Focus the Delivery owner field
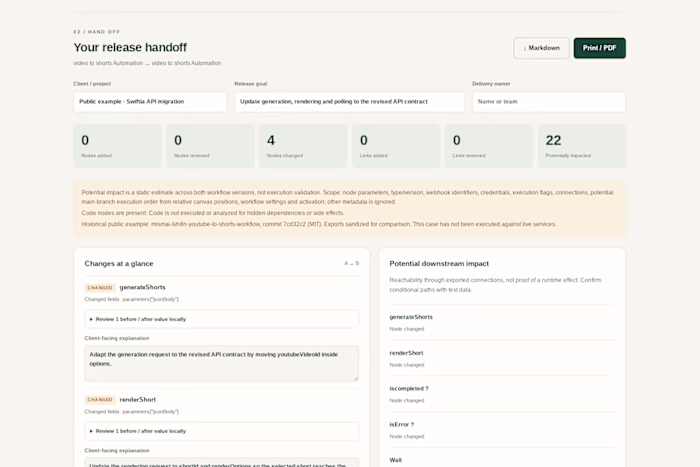 549,102
